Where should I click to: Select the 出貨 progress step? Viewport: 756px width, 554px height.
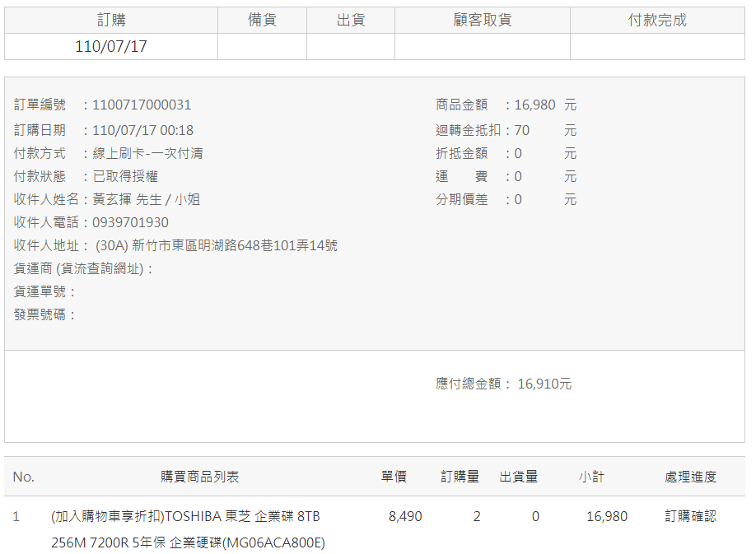(x=351, y=20)
